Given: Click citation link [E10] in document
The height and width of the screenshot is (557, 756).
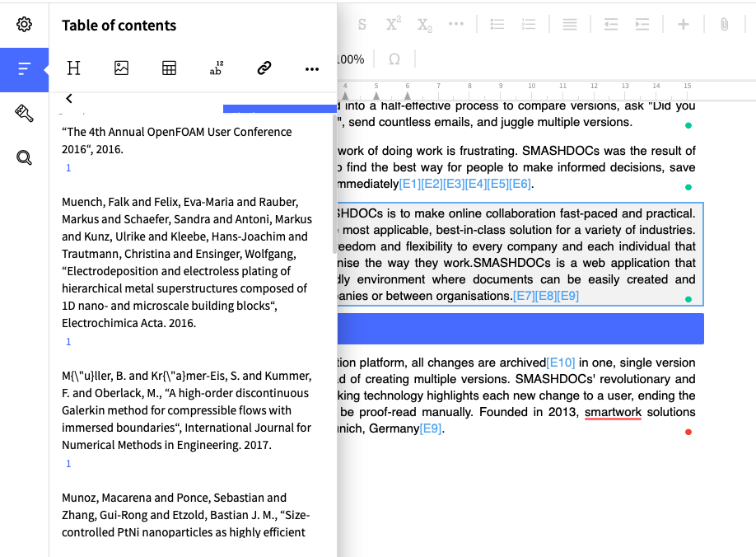Looking at the screenshot, I should (561, 363).
